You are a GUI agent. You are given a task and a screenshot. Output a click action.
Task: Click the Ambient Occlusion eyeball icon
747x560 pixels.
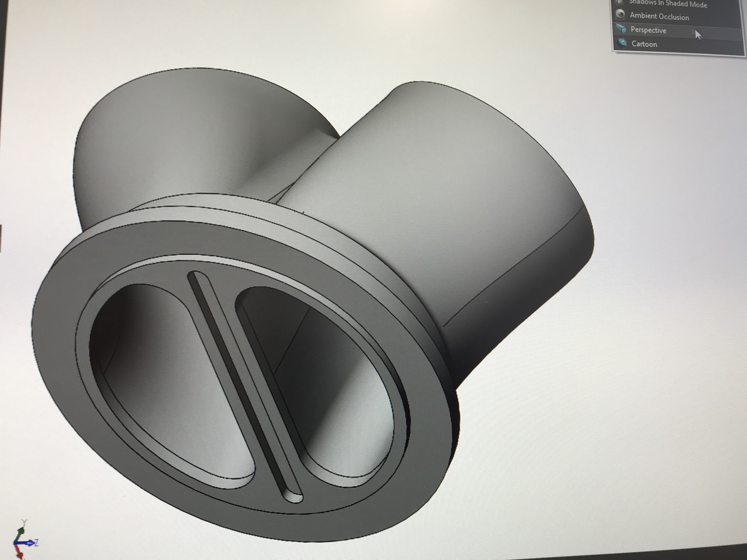coord(620,14)
